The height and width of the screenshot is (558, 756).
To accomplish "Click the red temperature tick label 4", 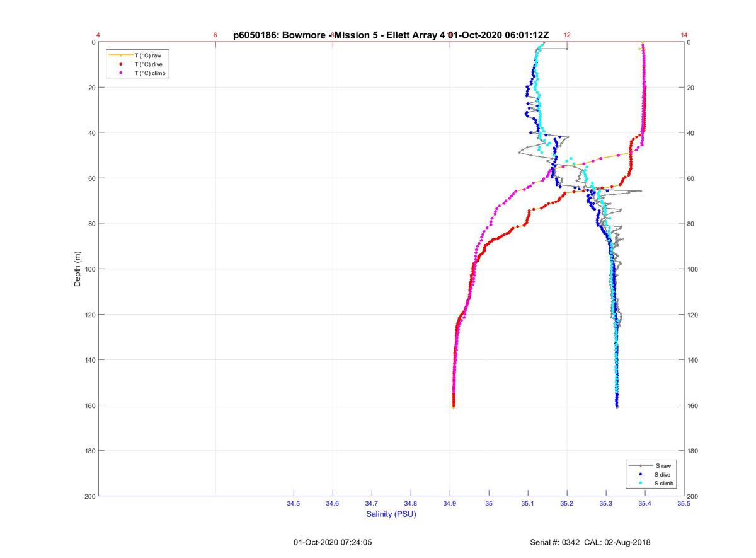I will click(98, 35).
